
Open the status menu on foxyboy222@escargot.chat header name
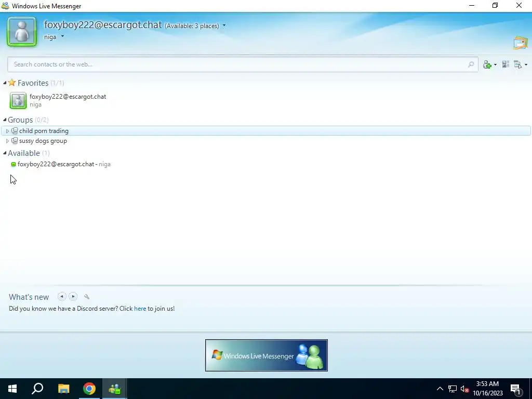pos(102,25)
